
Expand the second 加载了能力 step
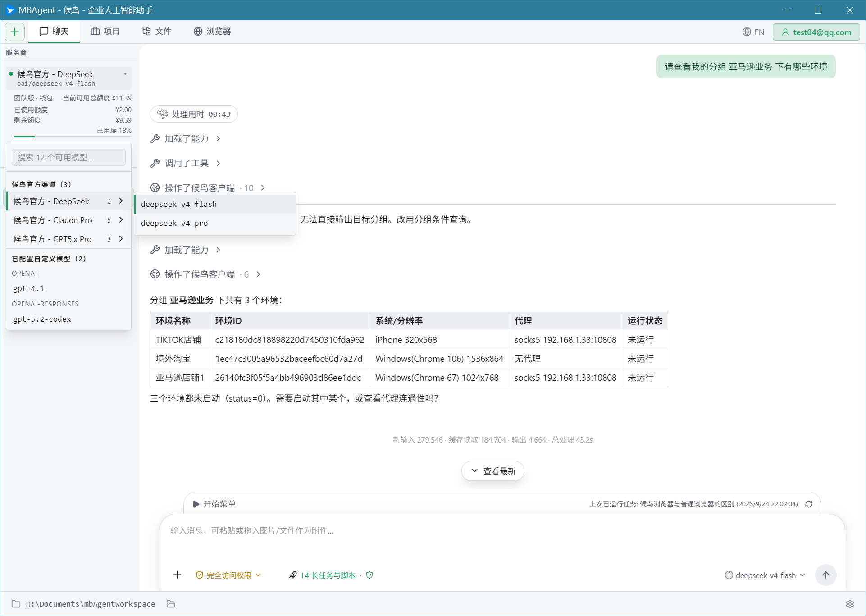tap(186, 250)
